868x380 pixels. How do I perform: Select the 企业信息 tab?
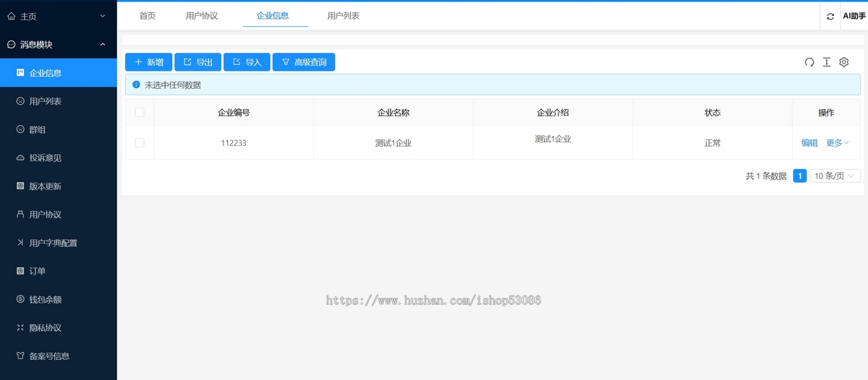tap(273, 16)
